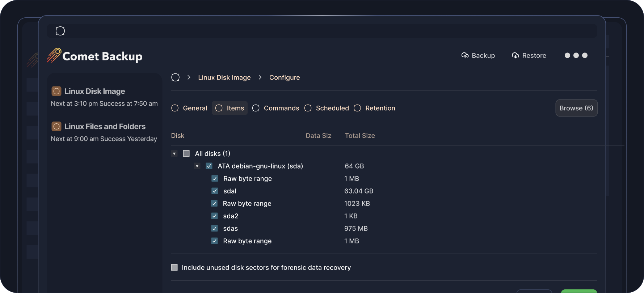Click the sdas partition label

[230, 229]
